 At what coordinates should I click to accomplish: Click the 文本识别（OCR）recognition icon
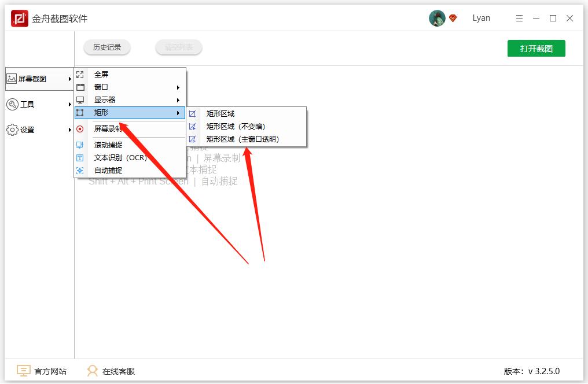point(79,157)
